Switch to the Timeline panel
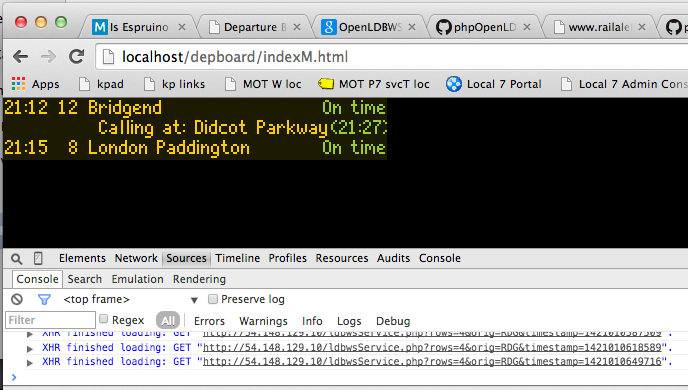The width and height of the screenshot is (688, 390). tap(237, 258)
